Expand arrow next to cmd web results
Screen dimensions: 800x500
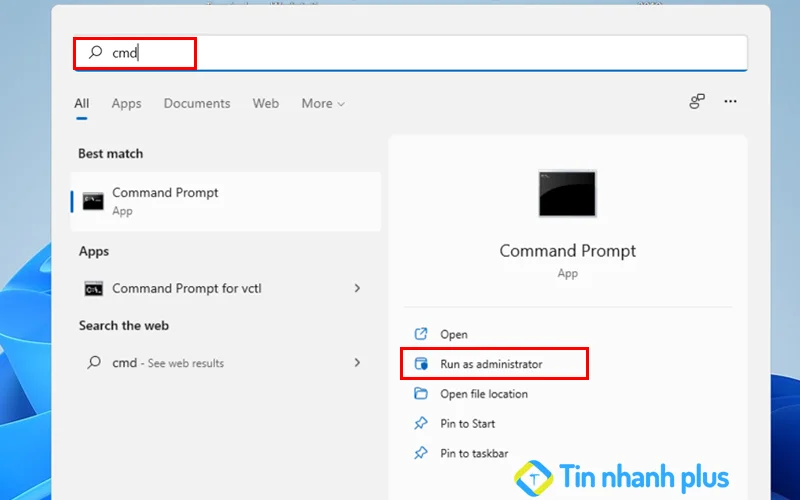(357, 362)
